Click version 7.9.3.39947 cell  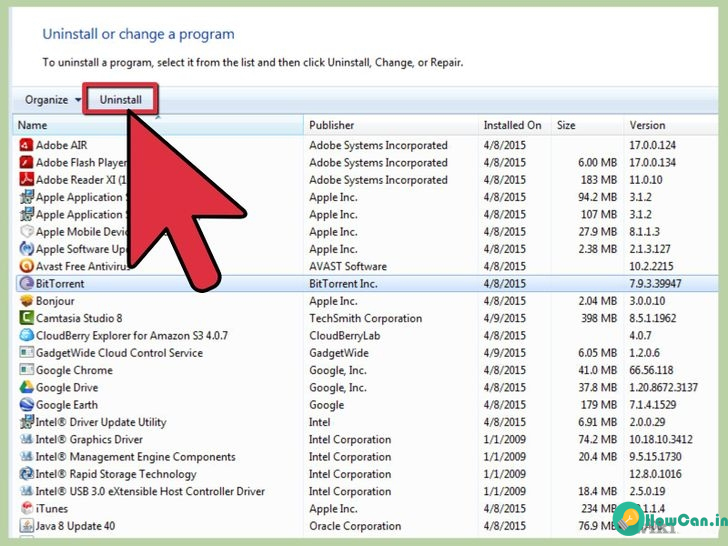point(655,284)
